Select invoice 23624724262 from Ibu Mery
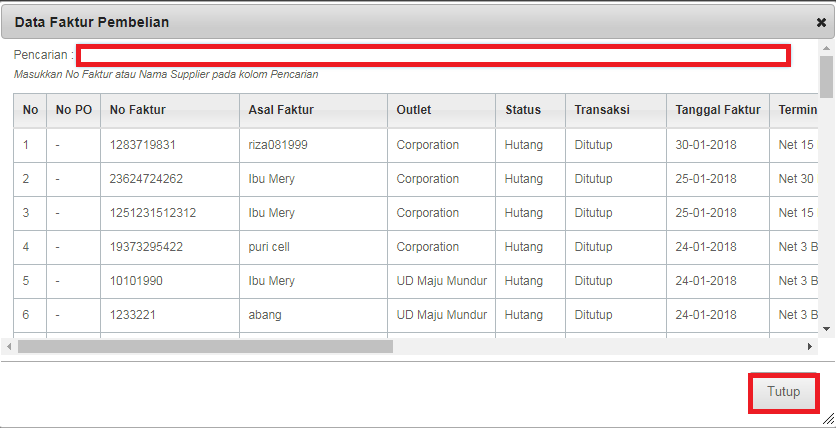 coord(416,179)
